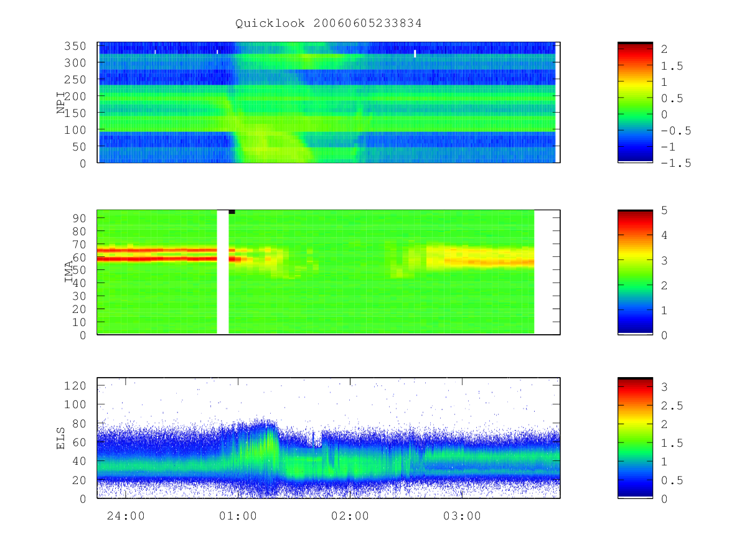Image resolution: width=747 pixels, height=560 pixels.
Task: Pick the IMA color scale bar
Action: point(635,272)
